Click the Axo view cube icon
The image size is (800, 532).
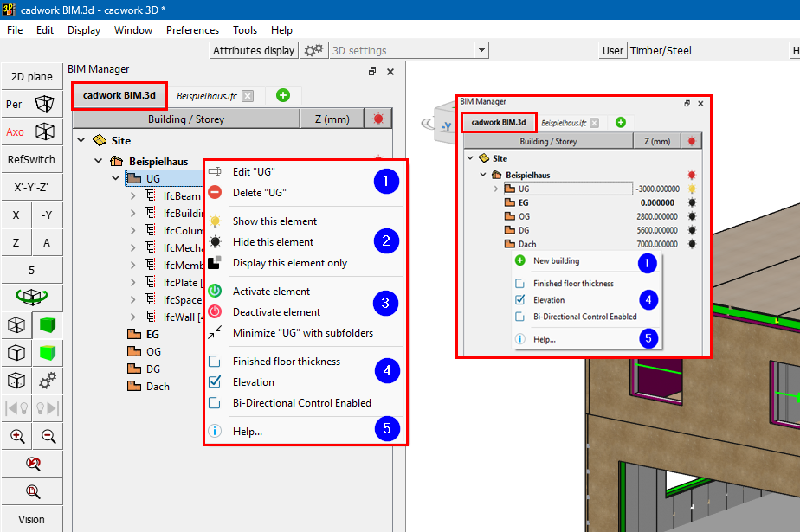point(44,132)
